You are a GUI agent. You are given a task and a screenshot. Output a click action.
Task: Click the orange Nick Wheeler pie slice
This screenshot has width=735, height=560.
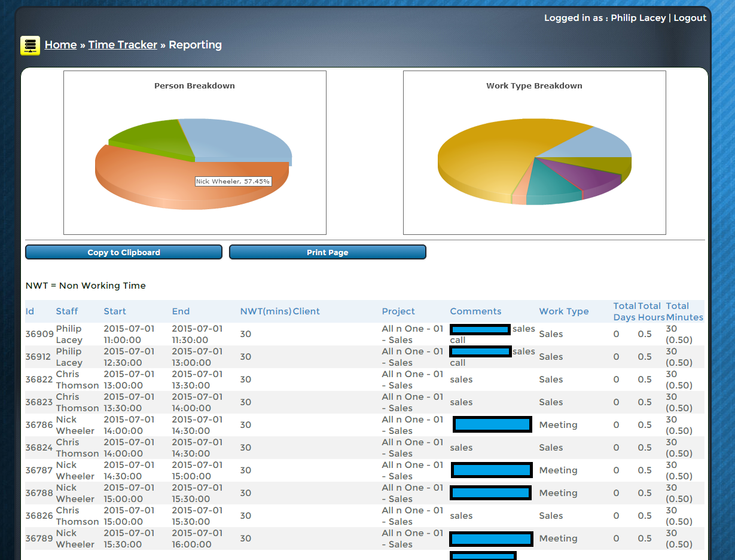tap(155, 179)
